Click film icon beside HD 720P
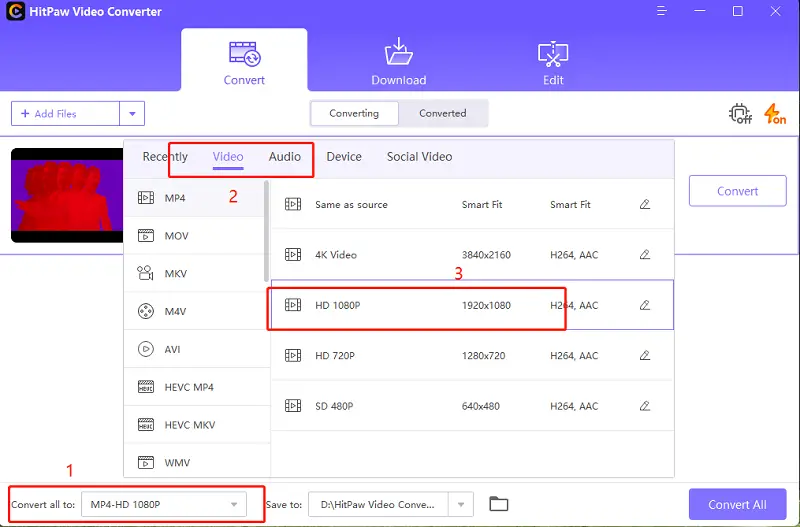 coord(293,355)
